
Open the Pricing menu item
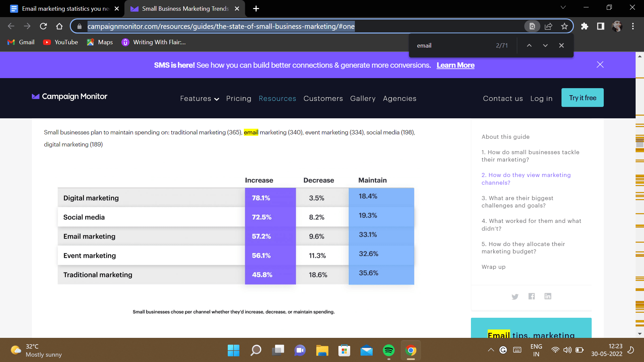(x=238, y=99)
